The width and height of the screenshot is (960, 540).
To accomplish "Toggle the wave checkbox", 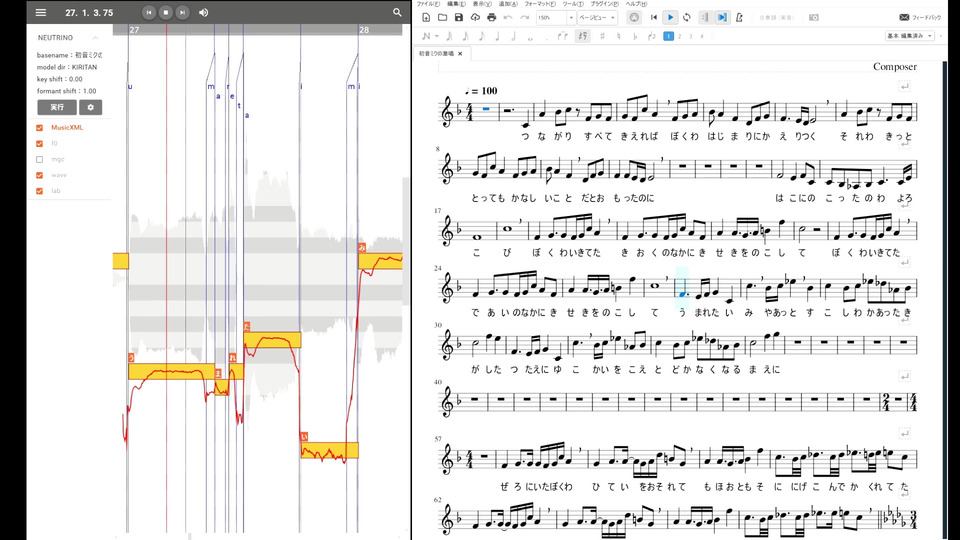I will (x=40, y=175).
